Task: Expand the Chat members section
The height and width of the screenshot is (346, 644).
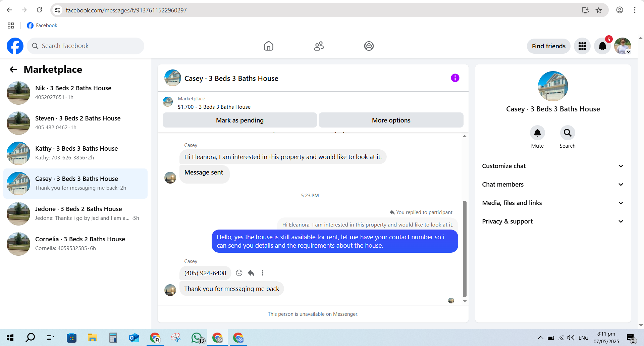Action: pos(553,185)
